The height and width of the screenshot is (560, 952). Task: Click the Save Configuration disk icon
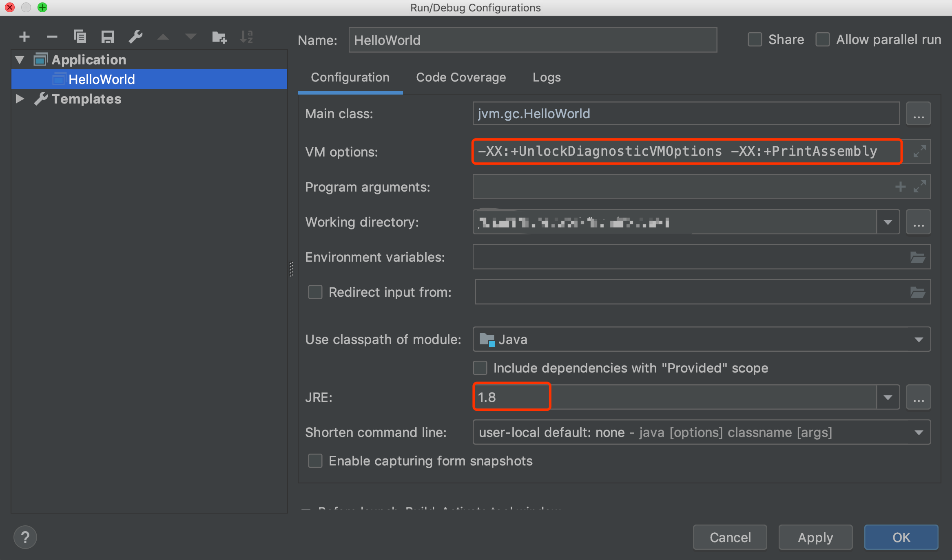click(107, 37)
